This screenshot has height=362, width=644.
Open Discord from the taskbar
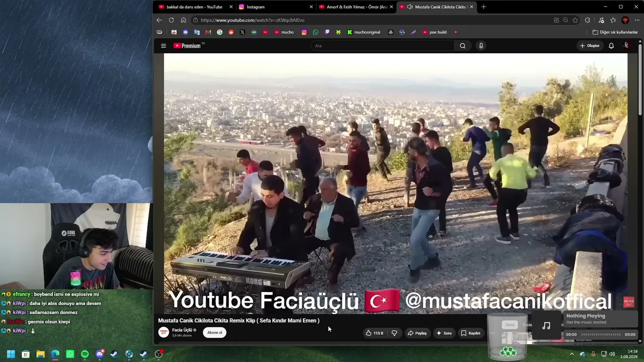(x=100, y=354)
